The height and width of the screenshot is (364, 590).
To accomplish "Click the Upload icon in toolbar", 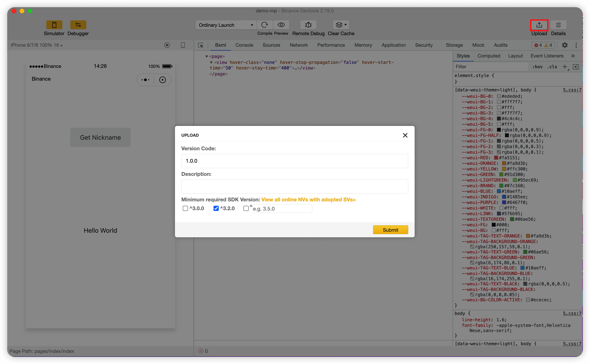I will click(x=539, y=25).
